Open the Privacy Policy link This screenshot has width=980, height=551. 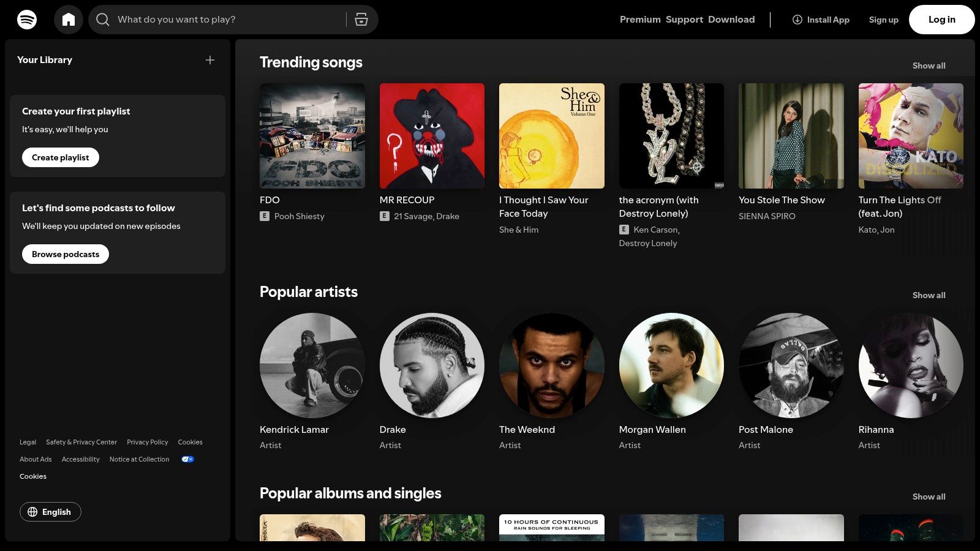click(x=147, y=441)
